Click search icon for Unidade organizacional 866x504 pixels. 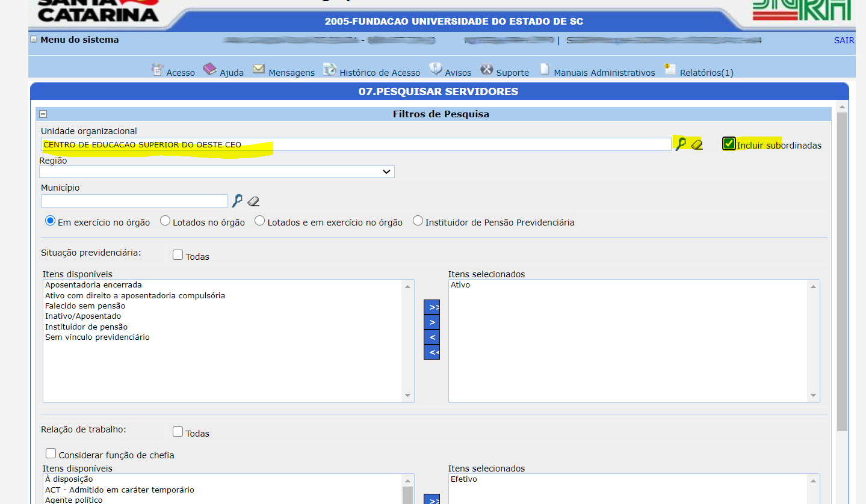coord(681,144)
